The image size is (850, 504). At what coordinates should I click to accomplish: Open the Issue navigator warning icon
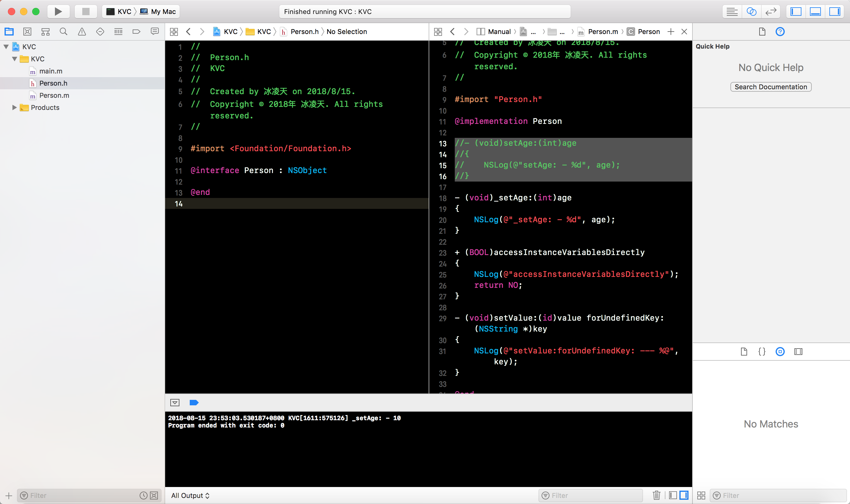click(x=82, y=32)
